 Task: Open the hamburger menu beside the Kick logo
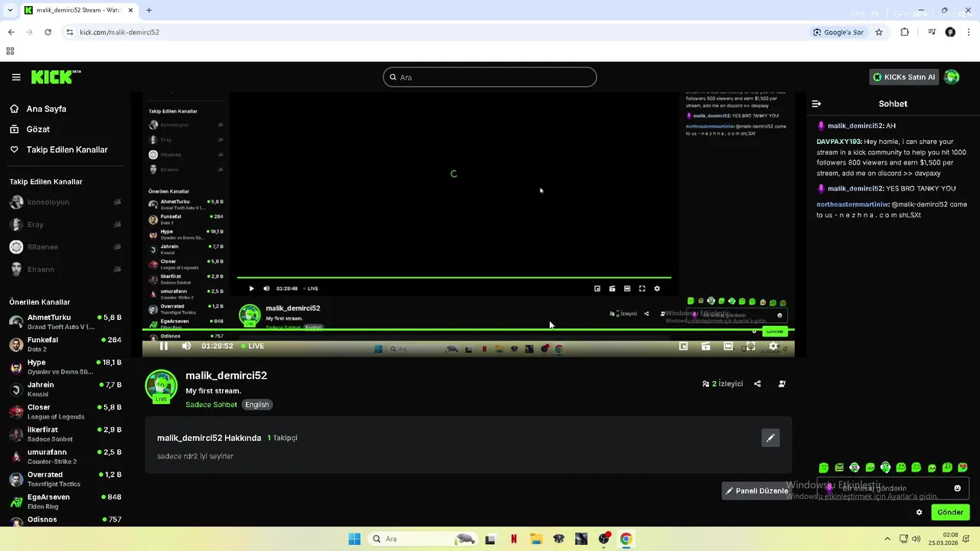(x=16, y=77)
